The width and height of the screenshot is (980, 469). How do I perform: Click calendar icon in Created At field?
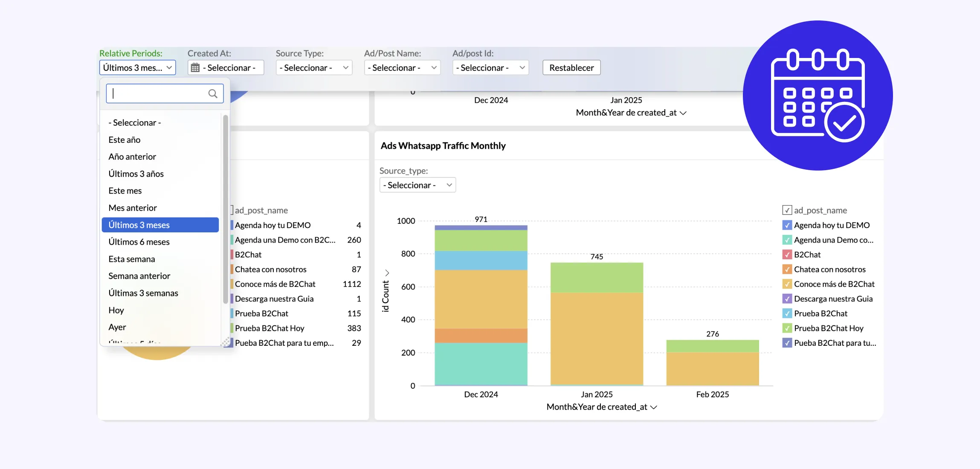click(195, 68)
